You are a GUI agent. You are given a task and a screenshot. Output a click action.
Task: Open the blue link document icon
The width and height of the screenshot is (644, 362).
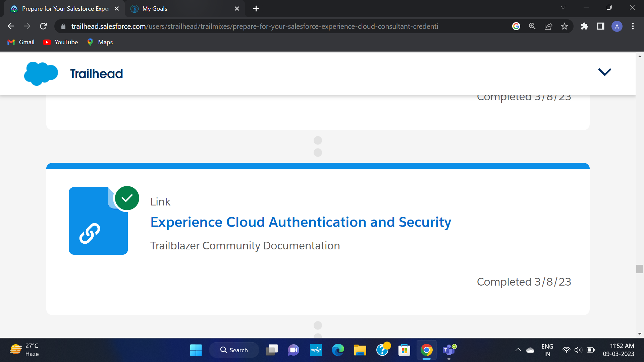[98, 221]
